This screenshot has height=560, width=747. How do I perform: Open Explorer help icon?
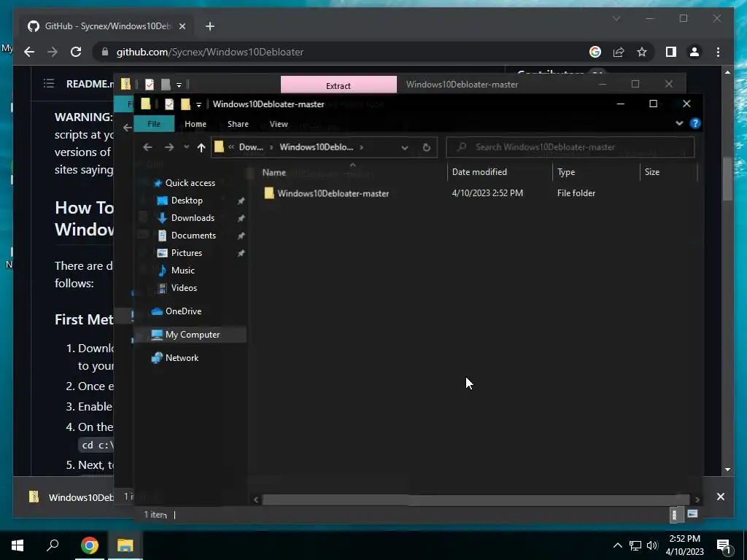click(x=695, y=123)
